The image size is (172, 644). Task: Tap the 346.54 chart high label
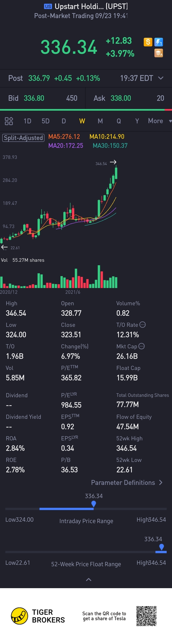101,164
